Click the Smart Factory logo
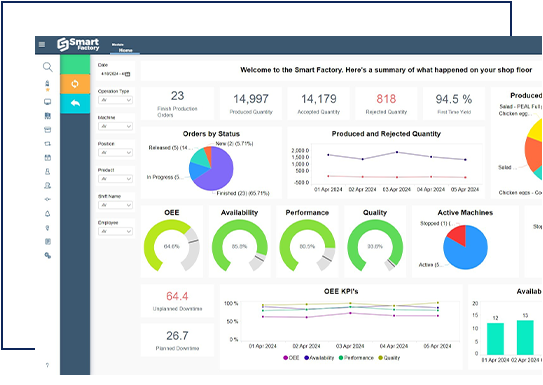Screen dimensions: 543x385 coord(78,44)
